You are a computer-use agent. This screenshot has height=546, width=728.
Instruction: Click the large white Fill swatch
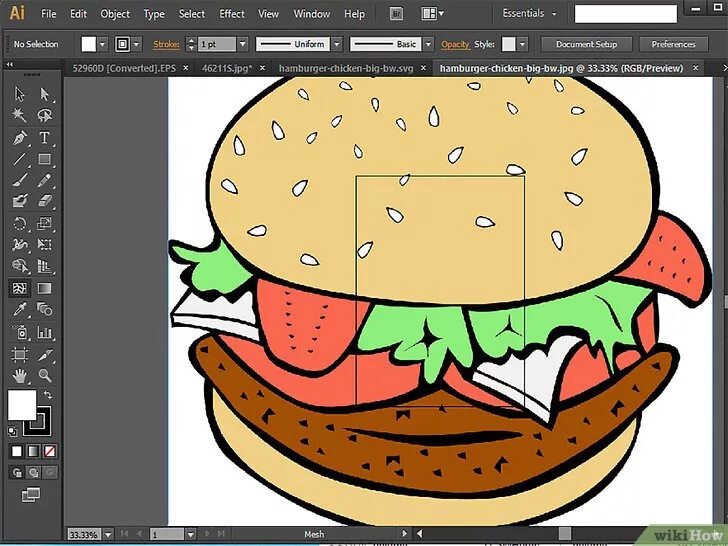(22, 405)
